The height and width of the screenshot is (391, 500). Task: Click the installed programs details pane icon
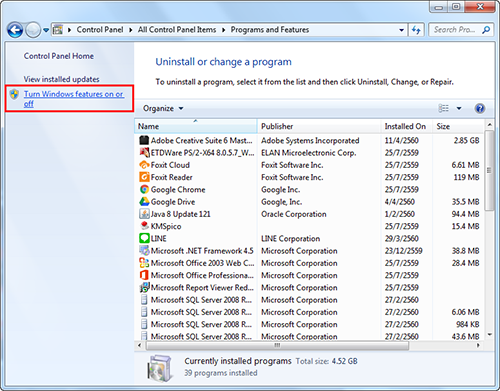(x=160, y=368)
